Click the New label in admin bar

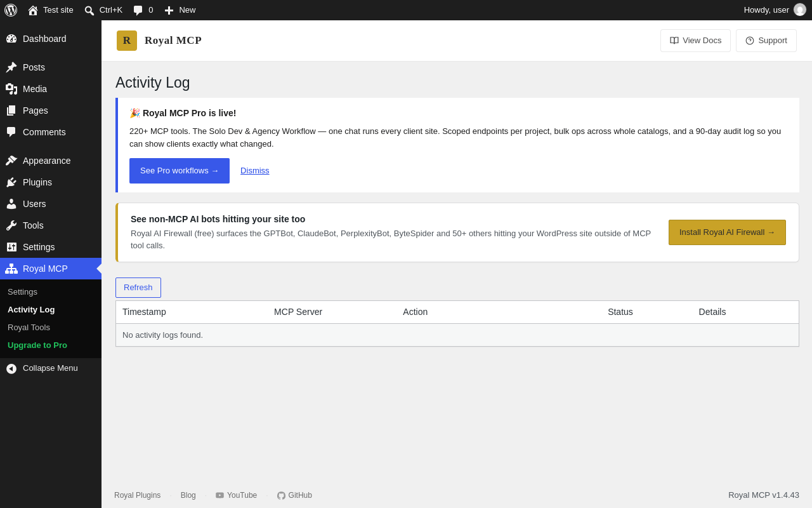click(x=187, y=10)
